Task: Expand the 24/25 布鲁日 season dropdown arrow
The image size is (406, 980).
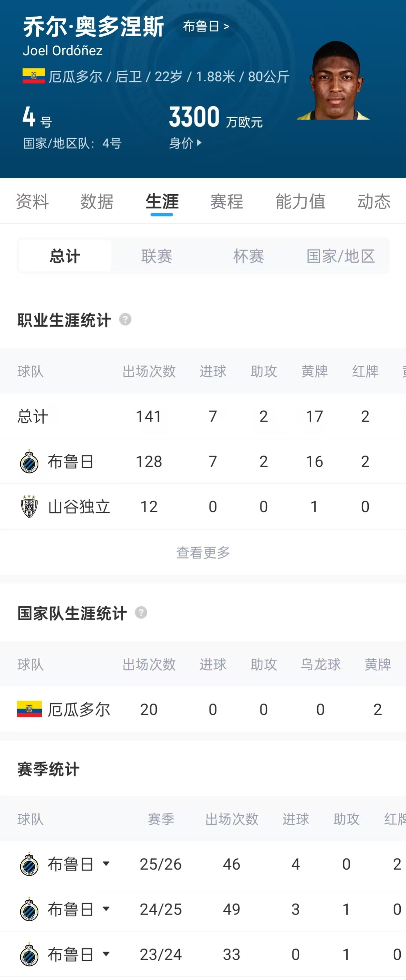Action: pyautogui.click(x=106, y=909)
